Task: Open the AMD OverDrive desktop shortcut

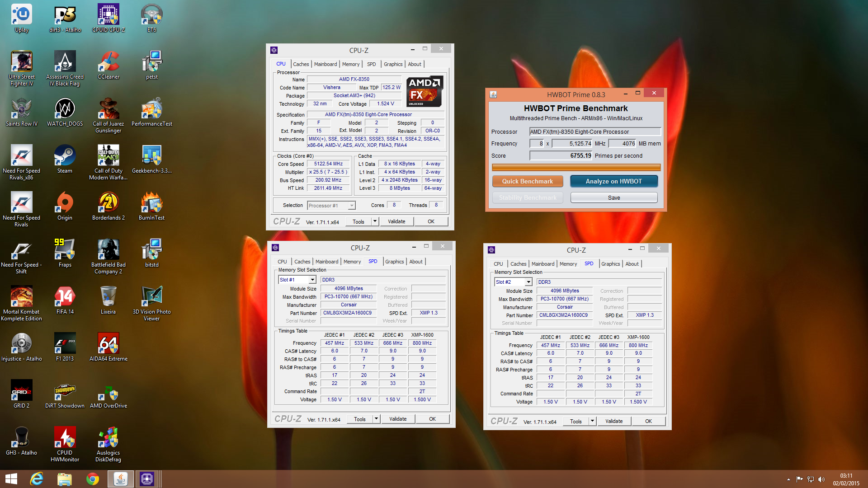Action: [108, 394]
